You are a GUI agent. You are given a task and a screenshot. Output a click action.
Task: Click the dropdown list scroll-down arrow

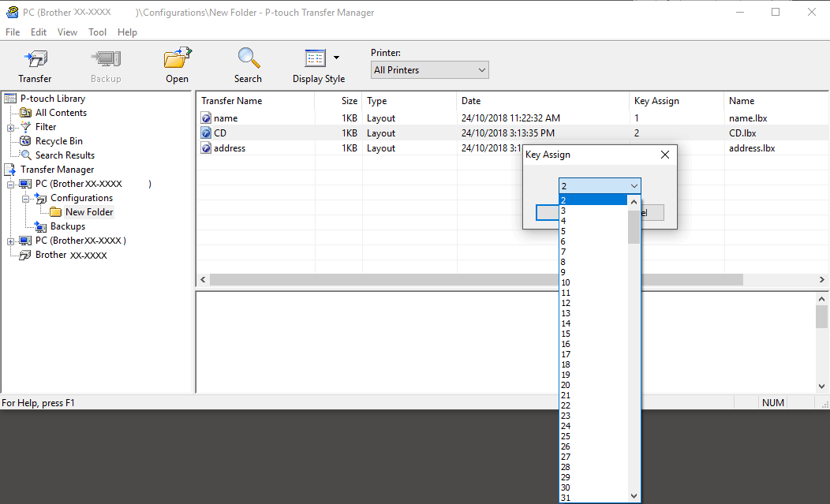coord(634,496)
